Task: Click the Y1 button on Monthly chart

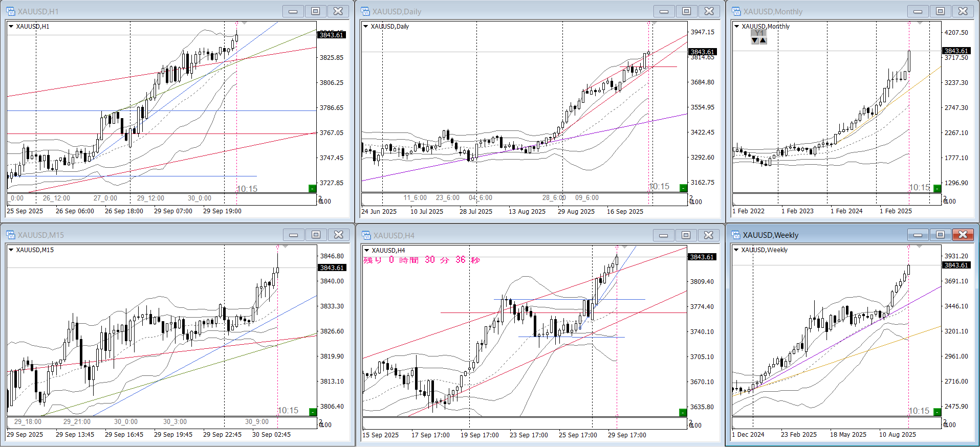Action: click(759, 33)
